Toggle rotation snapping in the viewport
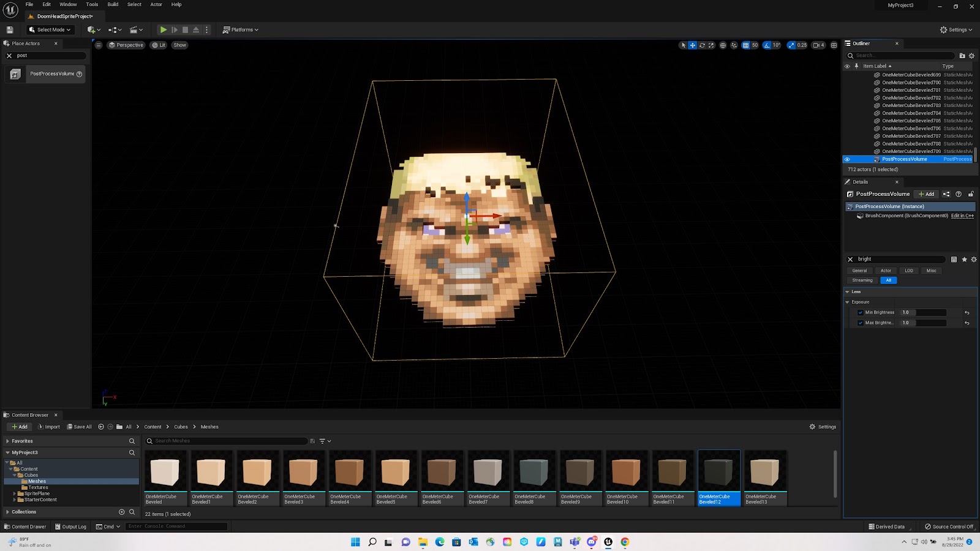The image size is (980, 551). (767, 45)
